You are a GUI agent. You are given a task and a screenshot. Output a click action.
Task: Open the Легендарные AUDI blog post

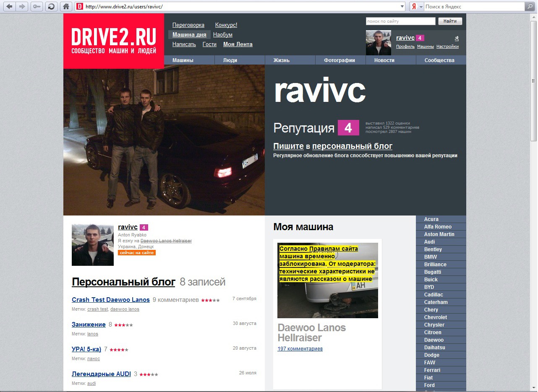click(x=101, y=374)
